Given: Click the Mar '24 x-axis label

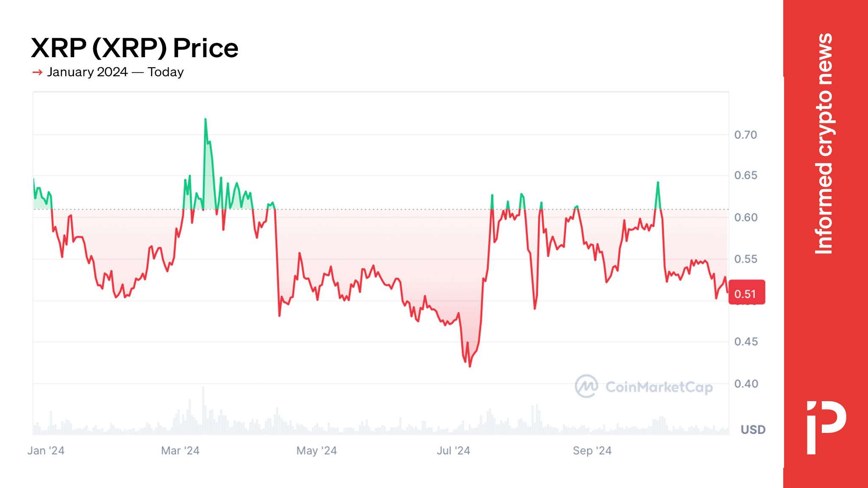Looking at the screenshot, I should point(180,450).
